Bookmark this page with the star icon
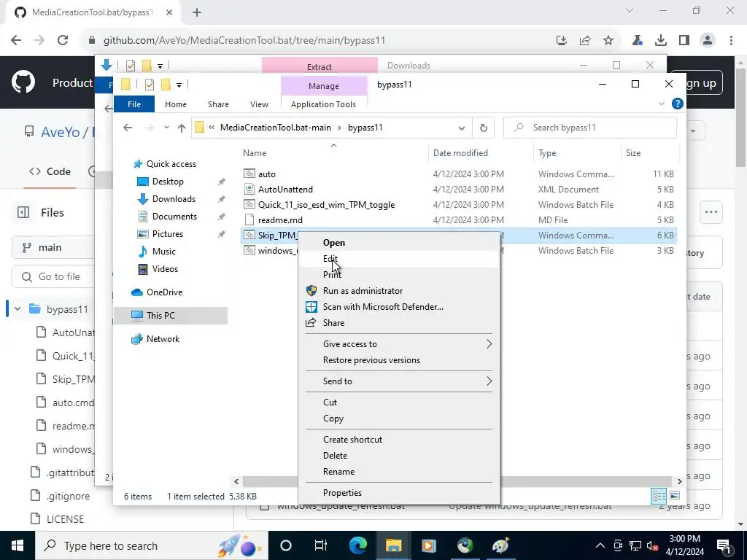Viewport: 747px width, 560px height. point(608,41)
